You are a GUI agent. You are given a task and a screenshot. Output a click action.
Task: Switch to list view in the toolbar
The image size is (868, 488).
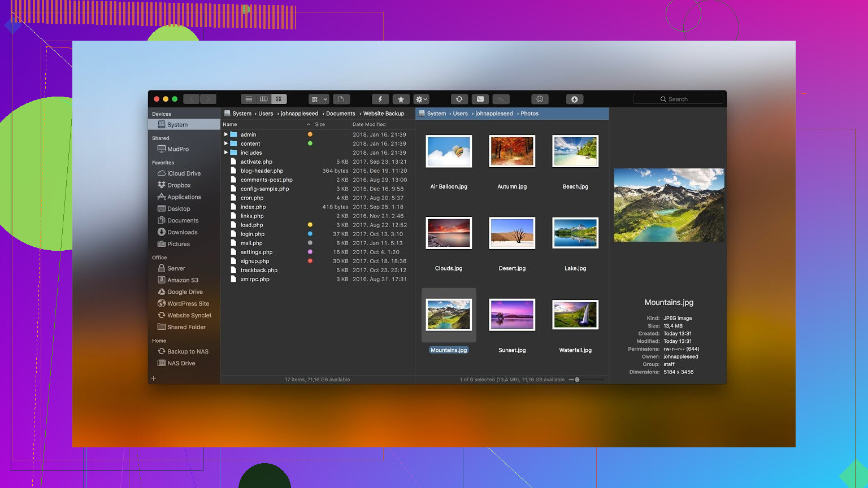(248, 99)
